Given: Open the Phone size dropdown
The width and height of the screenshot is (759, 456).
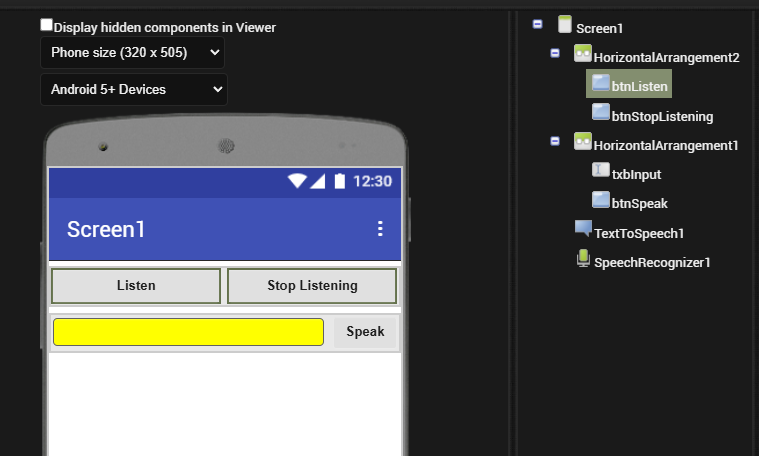Looking at the screenshot, I should tap(133, 53).
